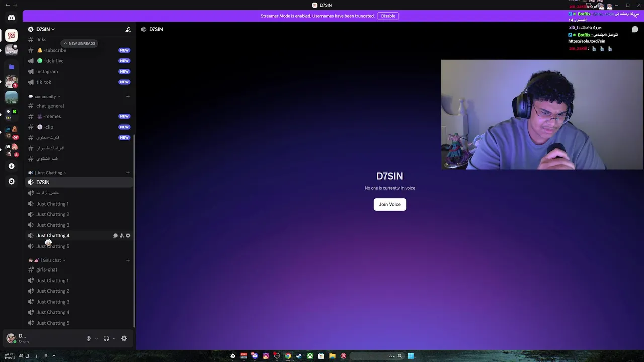Click the webcam overlay thumbnail
The height and width of the screenshot is (362, 644).
(x=542, y=115)
